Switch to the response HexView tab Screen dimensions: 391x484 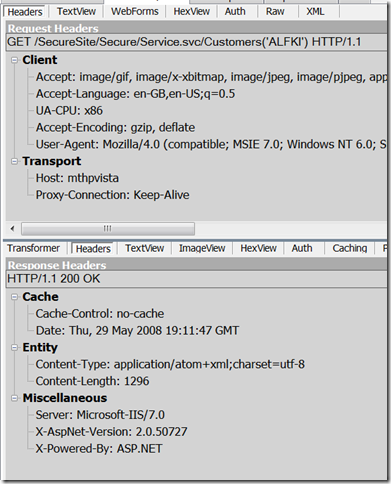pyautogui.click(x=258, y=248)
